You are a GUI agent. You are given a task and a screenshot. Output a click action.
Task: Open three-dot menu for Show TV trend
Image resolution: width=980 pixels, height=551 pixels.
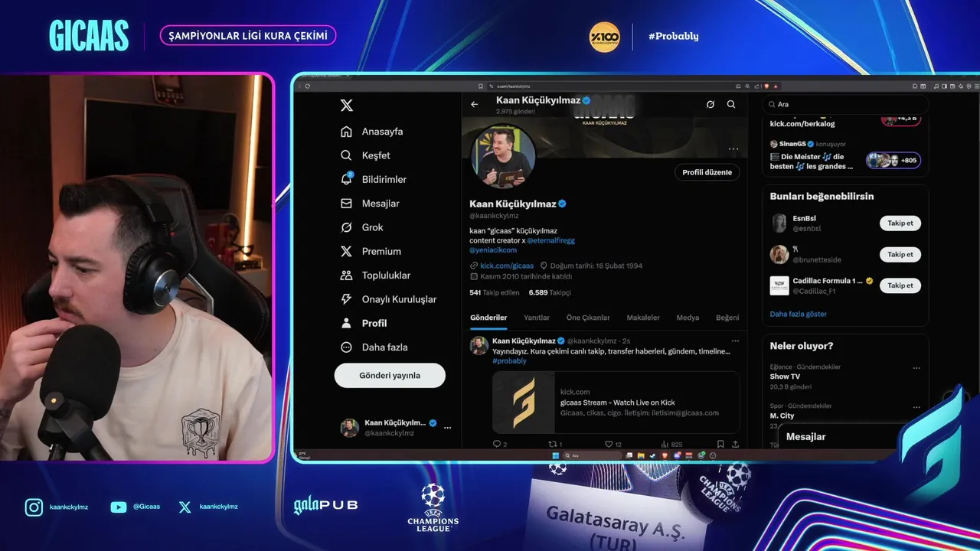pyautogui.click(x=916, y=368)
